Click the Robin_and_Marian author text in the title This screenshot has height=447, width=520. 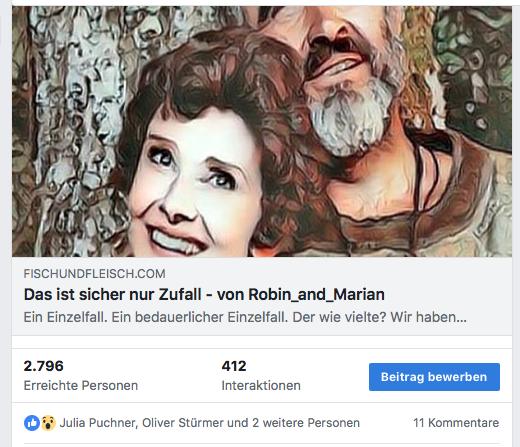tap(317, 294)
